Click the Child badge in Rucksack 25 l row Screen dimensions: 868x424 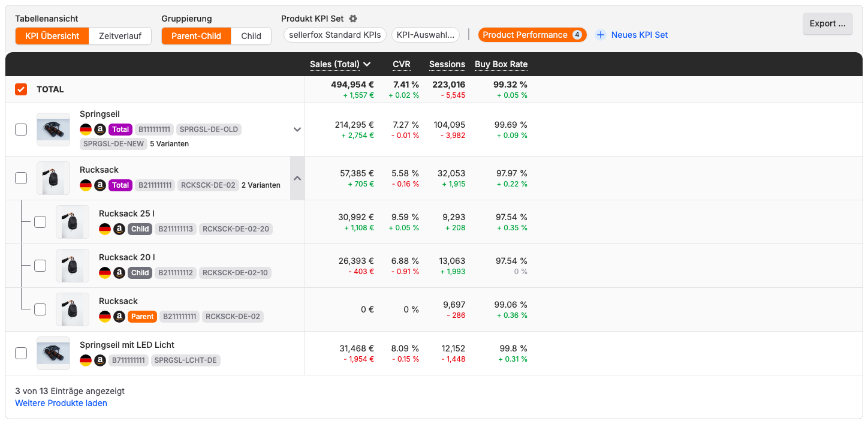[x=140, y=229]
